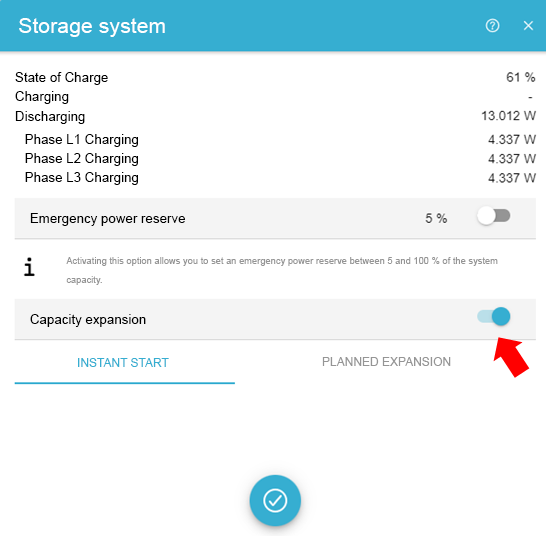This screenshot has height=536, width=546.
Task: Click the emergency reserve explanation text
Action: click(x=282, y=270)
